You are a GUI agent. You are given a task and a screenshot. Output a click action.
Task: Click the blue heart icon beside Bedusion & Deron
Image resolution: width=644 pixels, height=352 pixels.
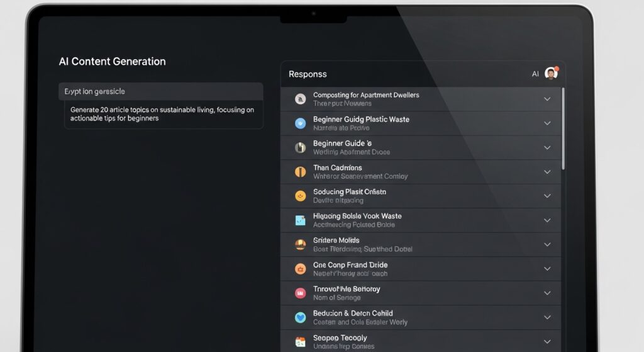(301, 317)
